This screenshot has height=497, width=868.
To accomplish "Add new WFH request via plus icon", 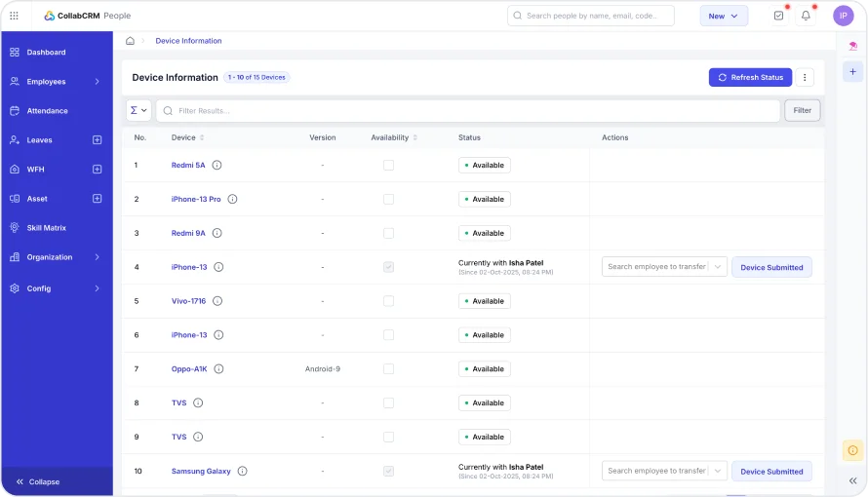I will pos(97,170).
